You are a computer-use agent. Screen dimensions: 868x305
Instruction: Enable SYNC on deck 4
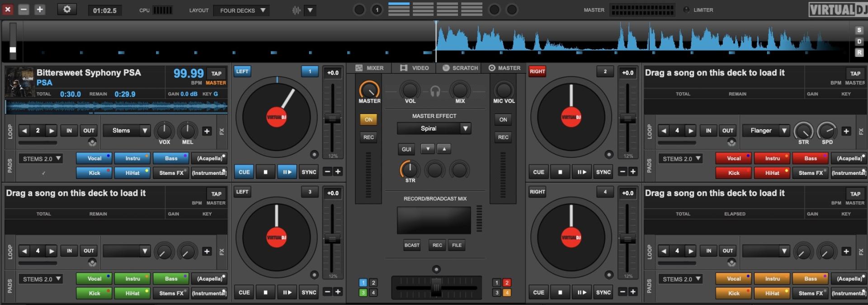click(604, 292)
